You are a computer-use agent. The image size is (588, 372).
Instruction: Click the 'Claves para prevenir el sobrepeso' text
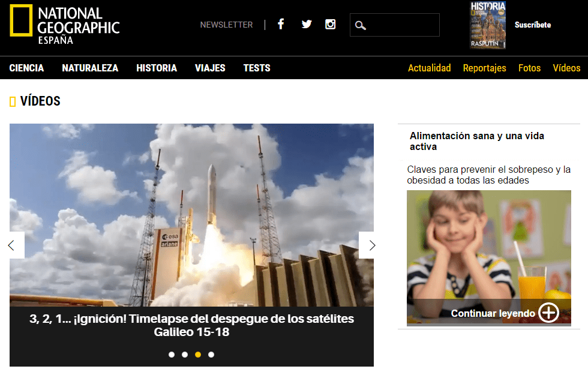pos(489,175)
